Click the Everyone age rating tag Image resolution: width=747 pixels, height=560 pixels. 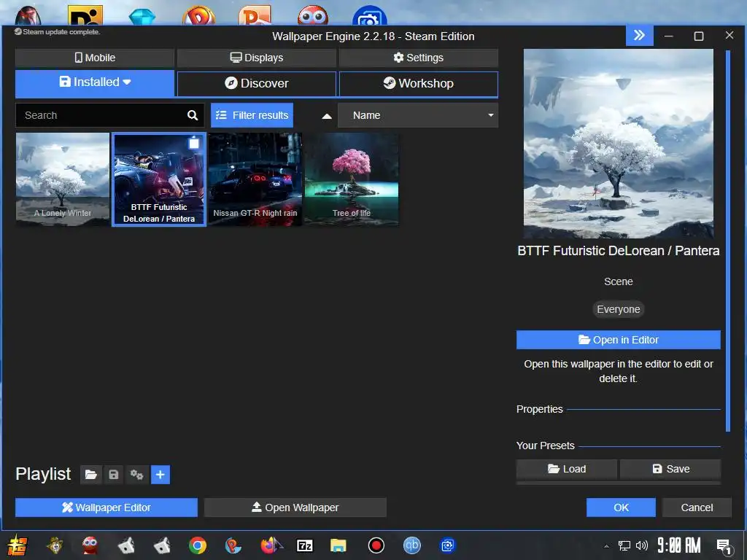point(619,309)
